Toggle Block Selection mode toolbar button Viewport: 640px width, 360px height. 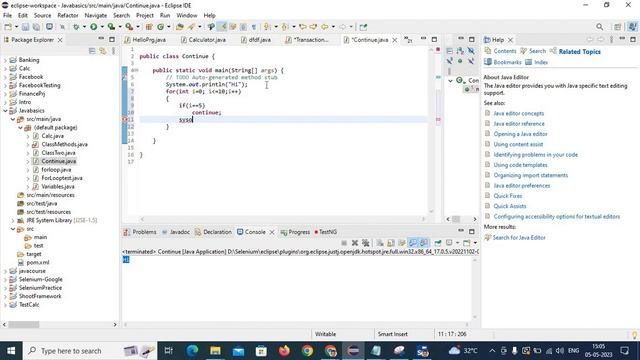243,27
